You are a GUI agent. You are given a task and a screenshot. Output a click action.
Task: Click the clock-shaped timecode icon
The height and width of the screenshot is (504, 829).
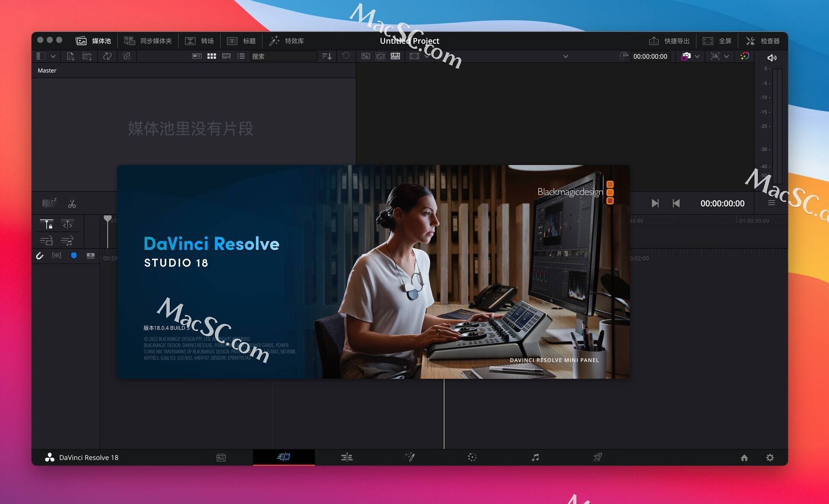tap(623, 56)
